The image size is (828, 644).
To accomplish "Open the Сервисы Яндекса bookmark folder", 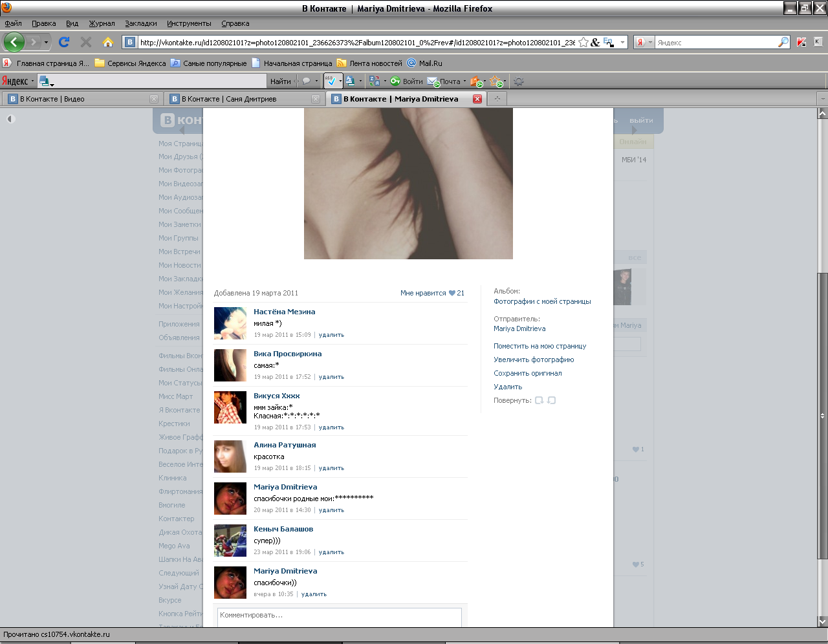I will coord(130,63).
